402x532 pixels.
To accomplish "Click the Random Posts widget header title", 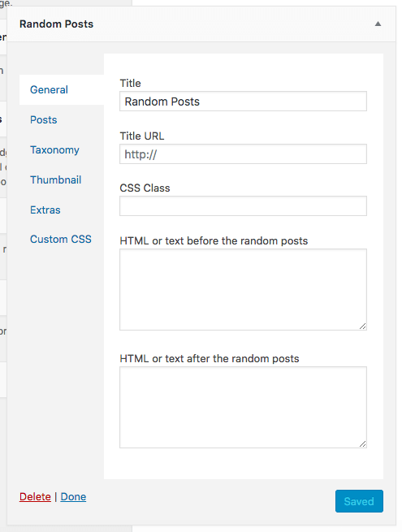I will click(x=56, y=24).
